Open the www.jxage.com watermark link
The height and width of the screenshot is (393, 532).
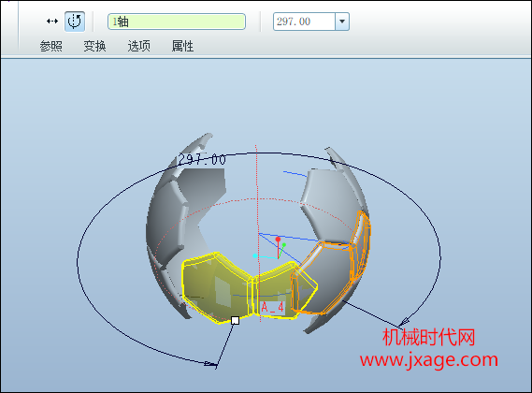[429, 360]
